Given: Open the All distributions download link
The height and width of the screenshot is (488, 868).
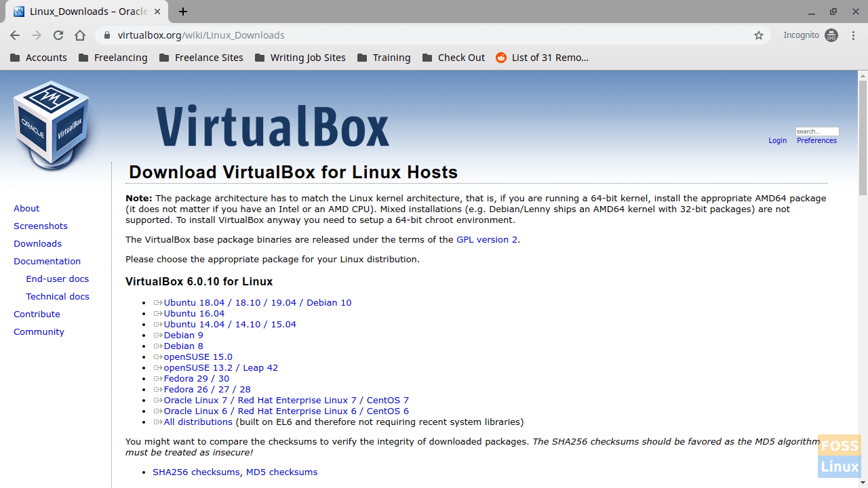Looking at the screenshot, I should (193, 422).
